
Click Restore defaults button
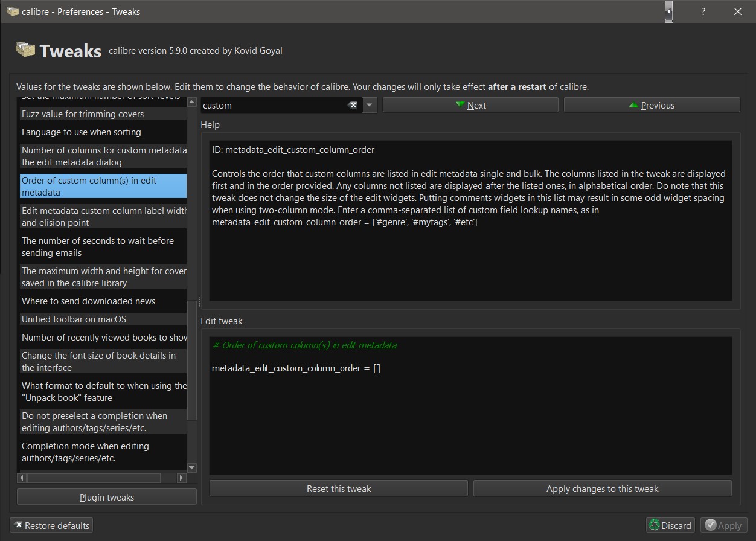click(x=52, y=525)
